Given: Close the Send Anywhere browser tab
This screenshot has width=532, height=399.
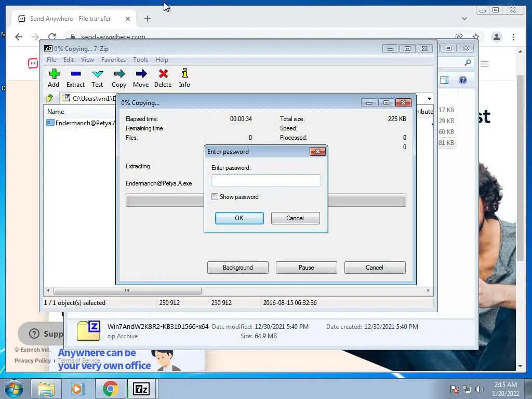Looking at the screenshot, I should click(128, 19).
